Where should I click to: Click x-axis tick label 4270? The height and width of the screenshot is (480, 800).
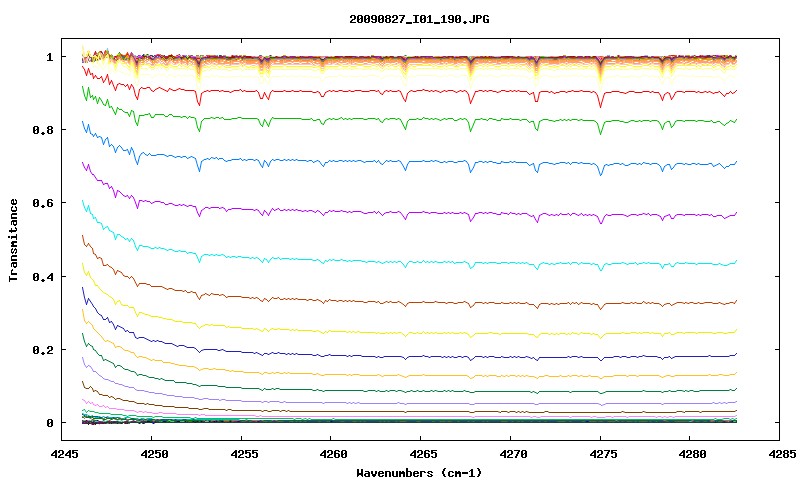click(x=512, y=454)
